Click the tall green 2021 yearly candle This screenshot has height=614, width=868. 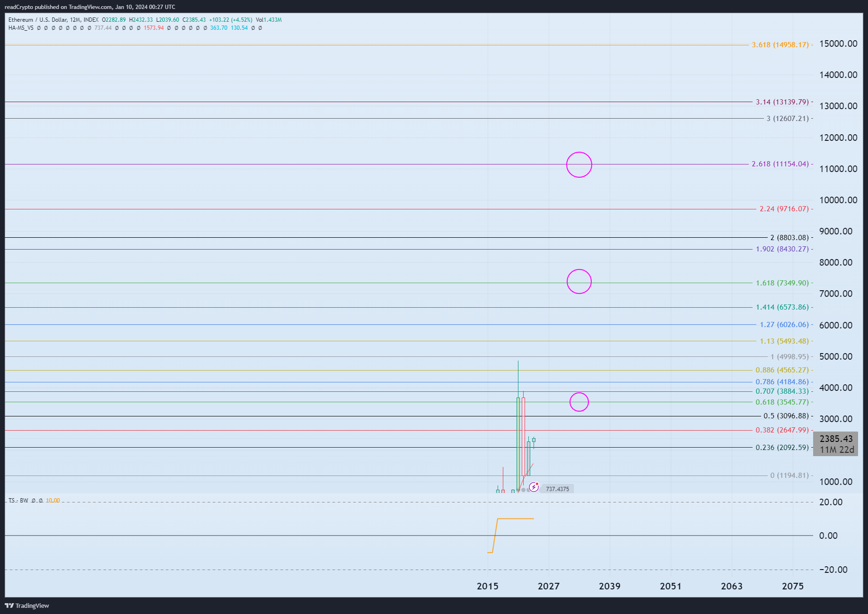[x=518, y=443]
